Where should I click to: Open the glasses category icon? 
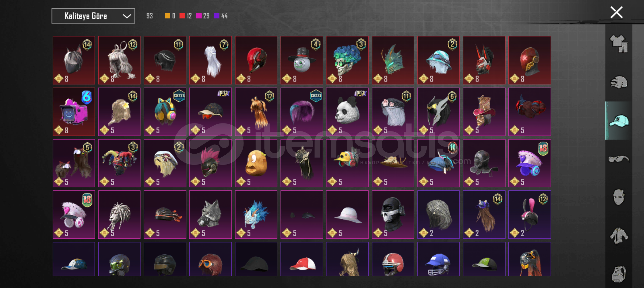click(619, 159)
